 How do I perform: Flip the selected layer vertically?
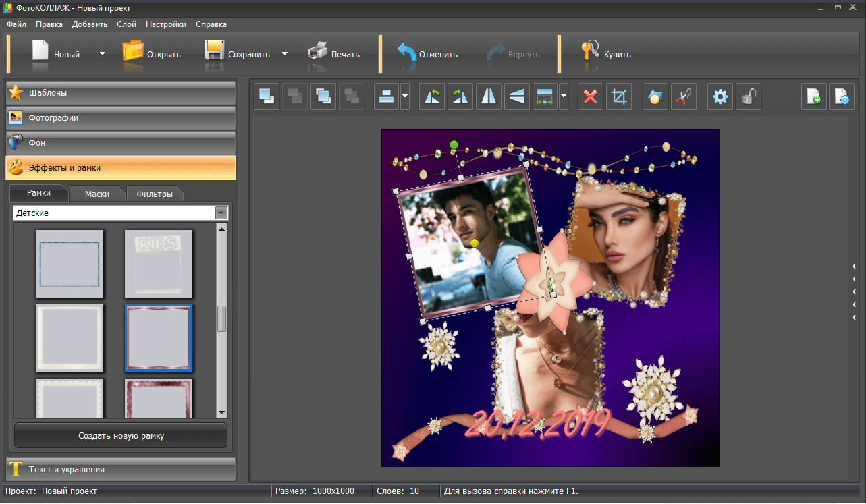(x=517, y=97)
